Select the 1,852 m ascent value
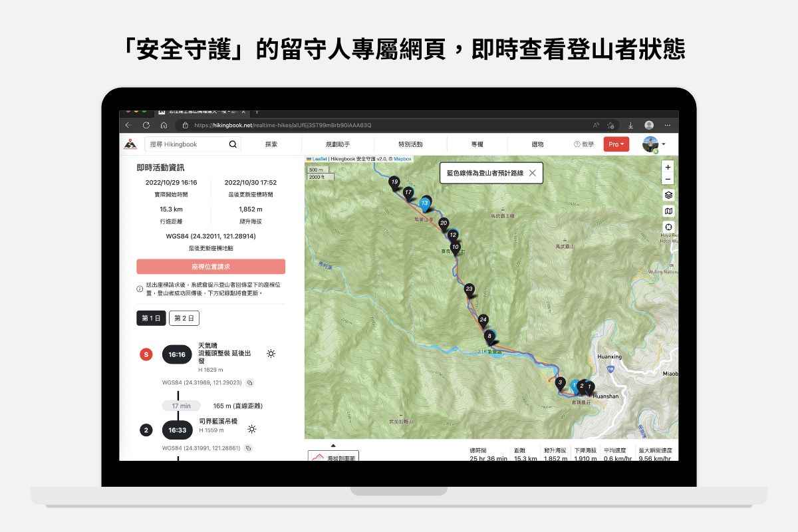The height and width of the screenshot is (532, 798). [251, 209]
